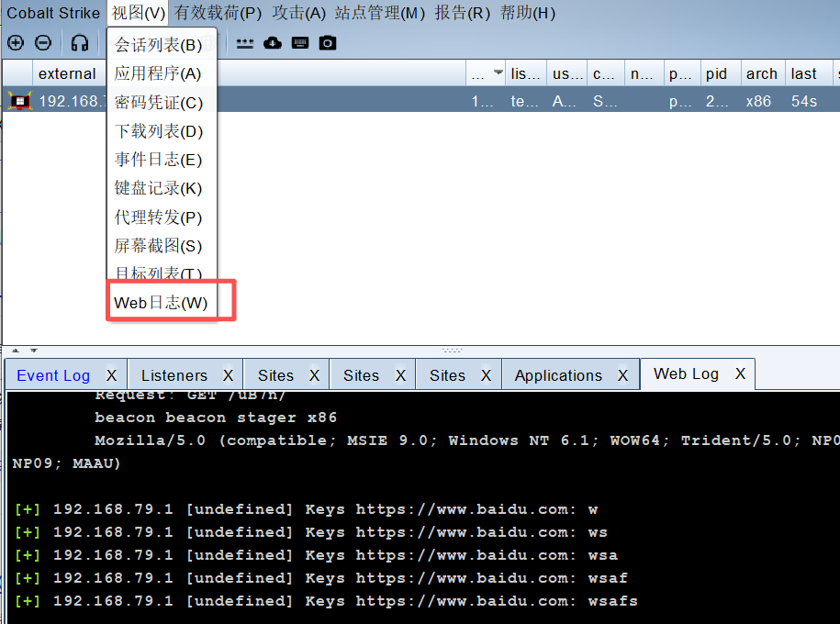Choose 事件日志(E) from view menu
This screenshot has height=624, width=840.
(162, 160)
